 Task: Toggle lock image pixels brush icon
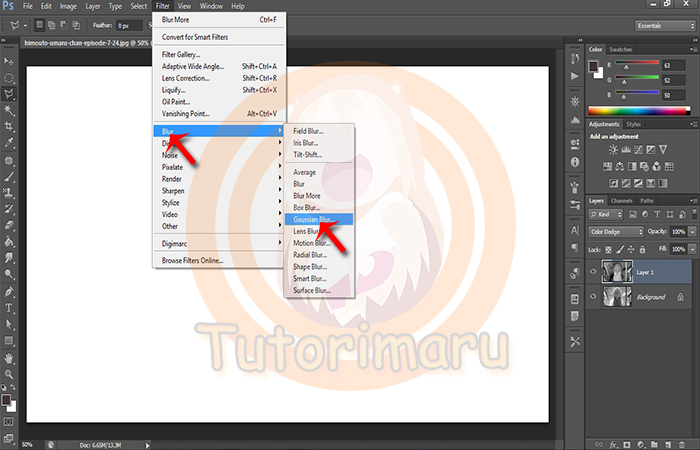pyautogui.click(x=620, y=249)
